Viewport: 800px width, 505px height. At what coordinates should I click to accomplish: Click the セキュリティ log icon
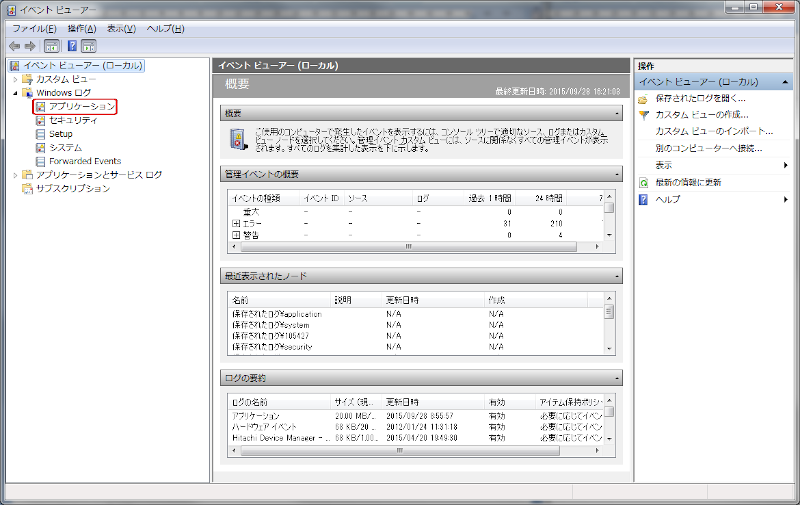[x=40, y=120]
